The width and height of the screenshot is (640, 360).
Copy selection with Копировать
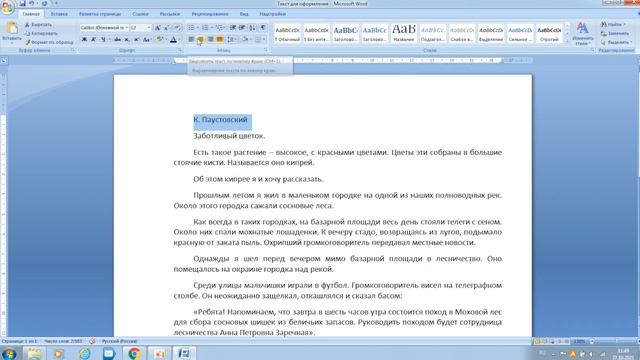(x=41, y=33)
